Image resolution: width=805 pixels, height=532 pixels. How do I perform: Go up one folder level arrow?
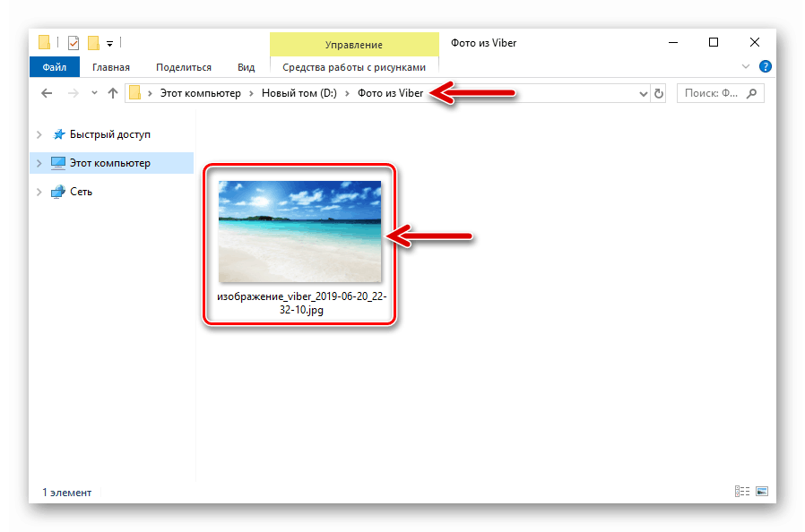[x=113, y=93]
